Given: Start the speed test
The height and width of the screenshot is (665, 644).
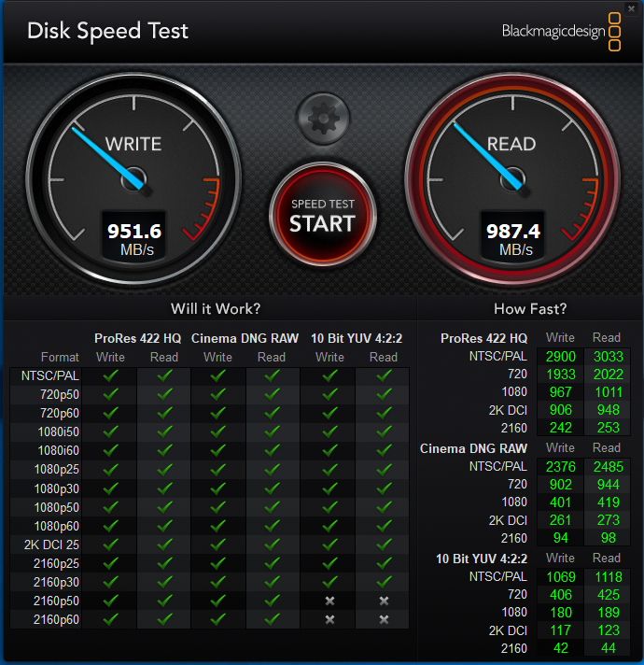Looking at the screenshot, I should [x=323, y=215].
